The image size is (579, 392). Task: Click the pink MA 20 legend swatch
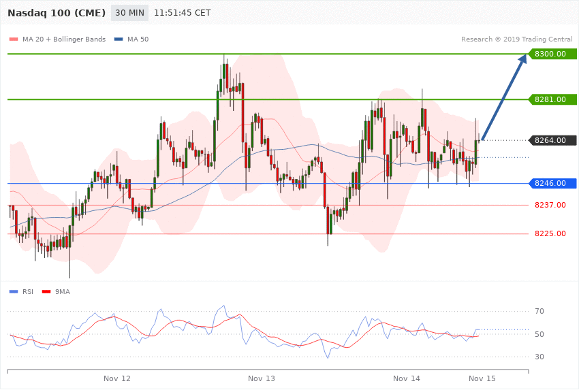tap(14, 39)
